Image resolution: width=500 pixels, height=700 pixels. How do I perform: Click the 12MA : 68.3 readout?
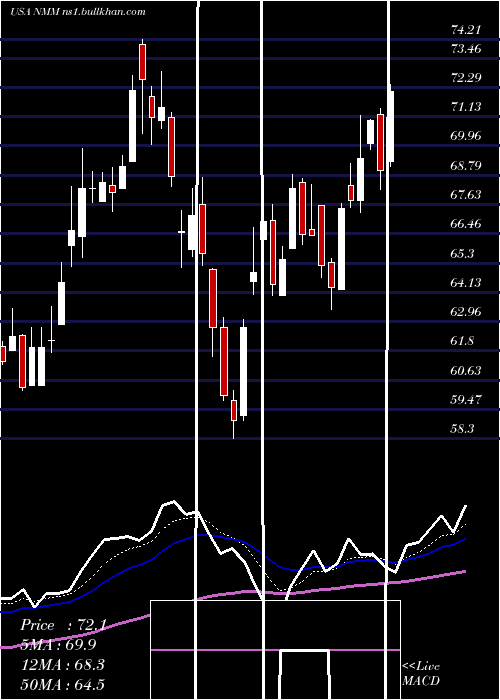(62, 664)
